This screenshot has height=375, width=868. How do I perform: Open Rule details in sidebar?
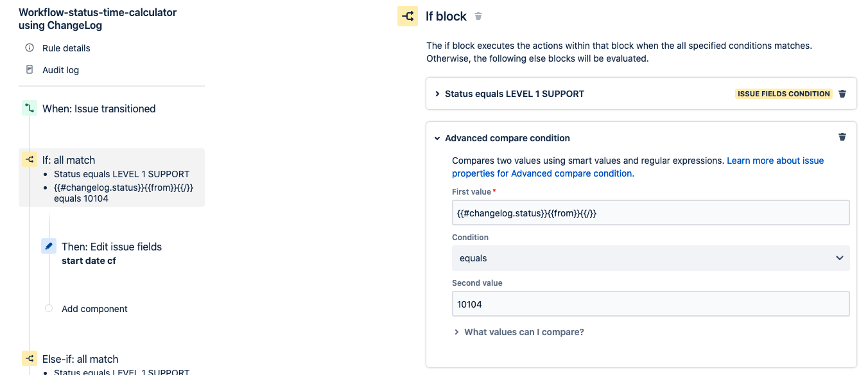pyautogui.click(x=66, y=48)
